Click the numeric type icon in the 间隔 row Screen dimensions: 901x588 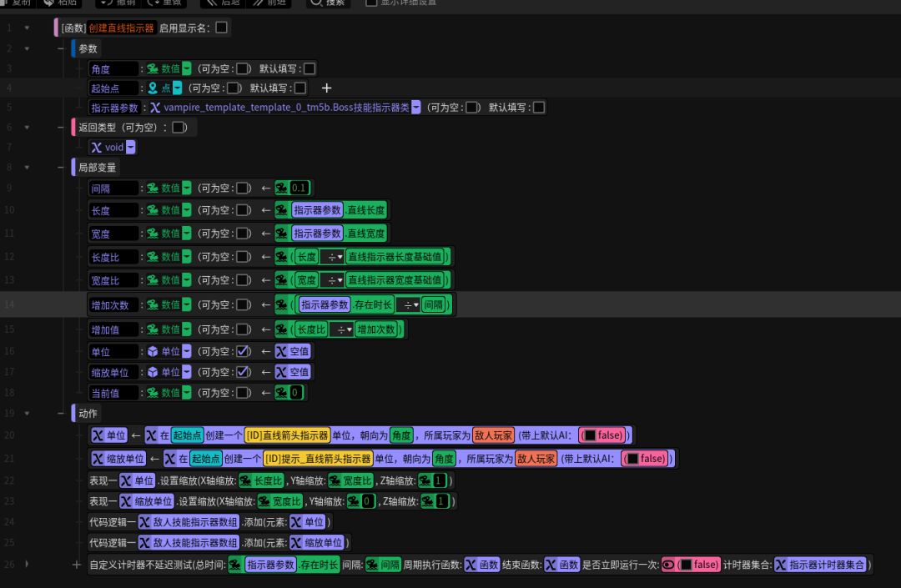153,188
